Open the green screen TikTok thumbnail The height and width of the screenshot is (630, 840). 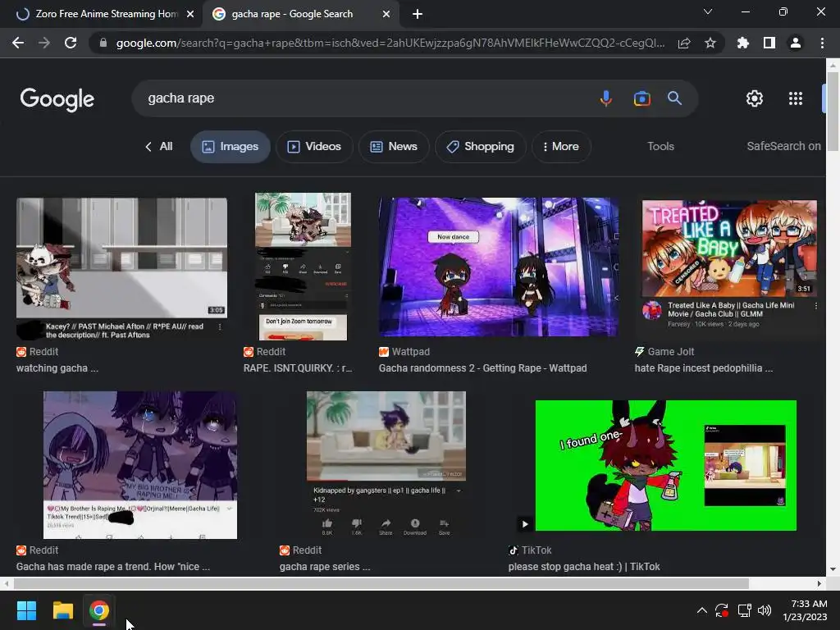click(x=666, y=466)
